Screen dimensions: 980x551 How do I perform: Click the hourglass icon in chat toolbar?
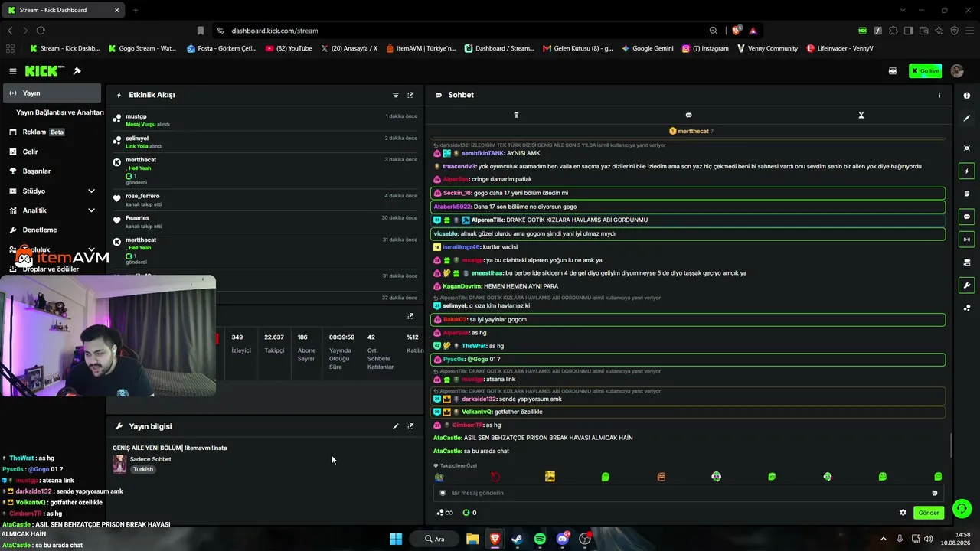coord(861,115)
